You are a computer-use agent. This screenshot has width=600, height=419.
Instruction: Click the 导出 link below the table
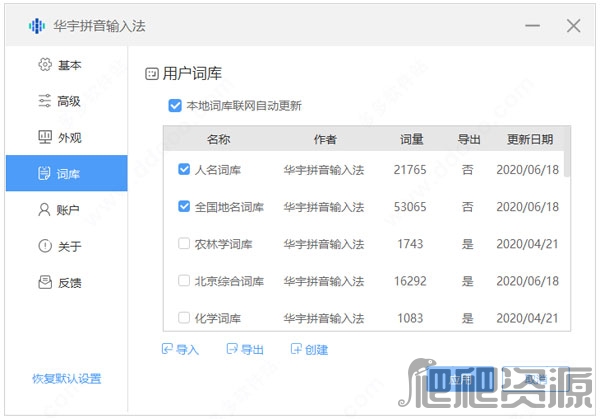tap(252, 349)
